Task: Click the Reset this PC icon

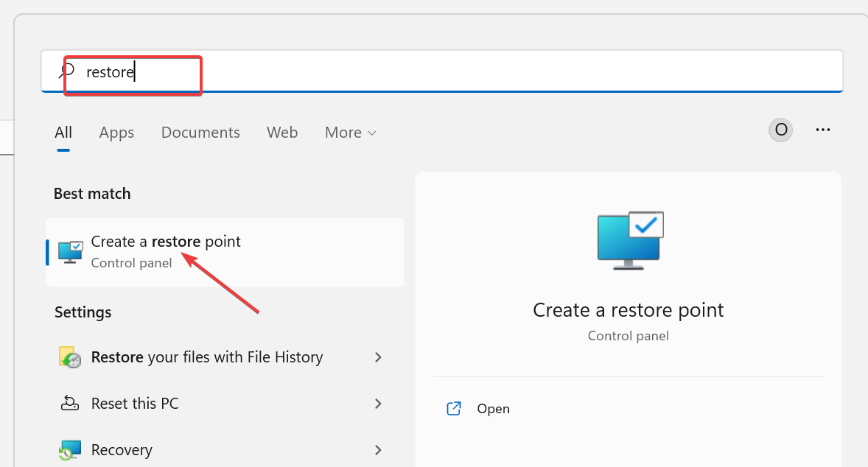Action: (x=69, y=403)
